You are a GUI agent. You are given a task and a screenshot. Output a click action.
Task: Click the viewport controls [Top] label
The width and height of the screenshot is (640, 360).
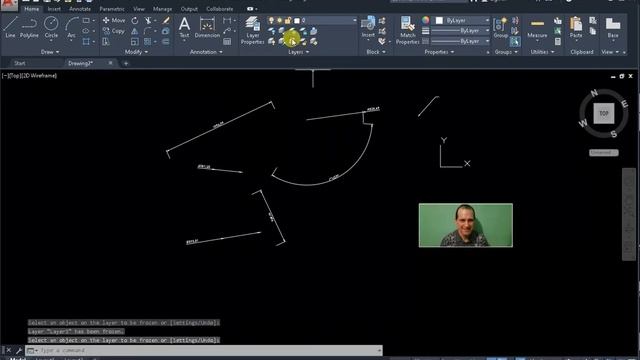(15, 76)
